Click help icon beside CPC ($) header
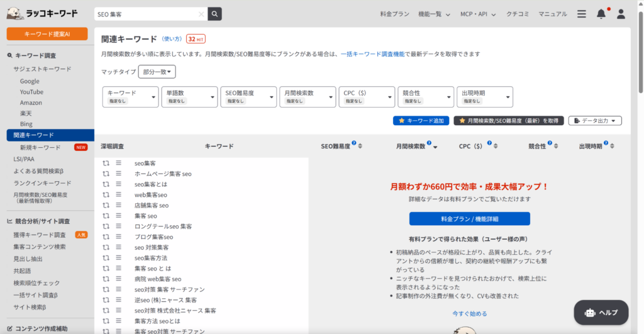Screen dimensions: 644x334 click(x=489, y=143)
